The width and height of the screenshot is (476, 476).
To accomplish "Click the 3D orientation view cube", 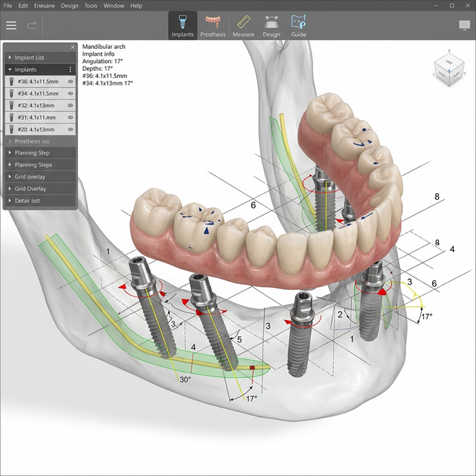I will (x=449, y=69).
